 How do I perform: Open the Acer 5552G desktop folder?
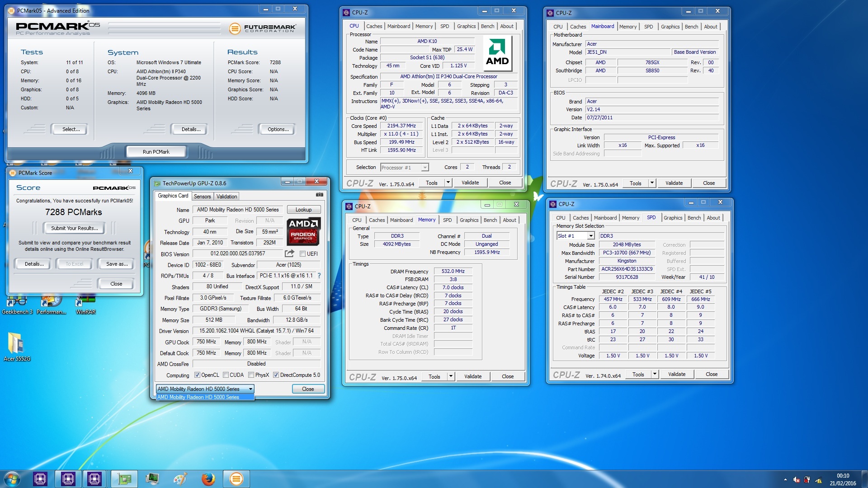[17, 347]
